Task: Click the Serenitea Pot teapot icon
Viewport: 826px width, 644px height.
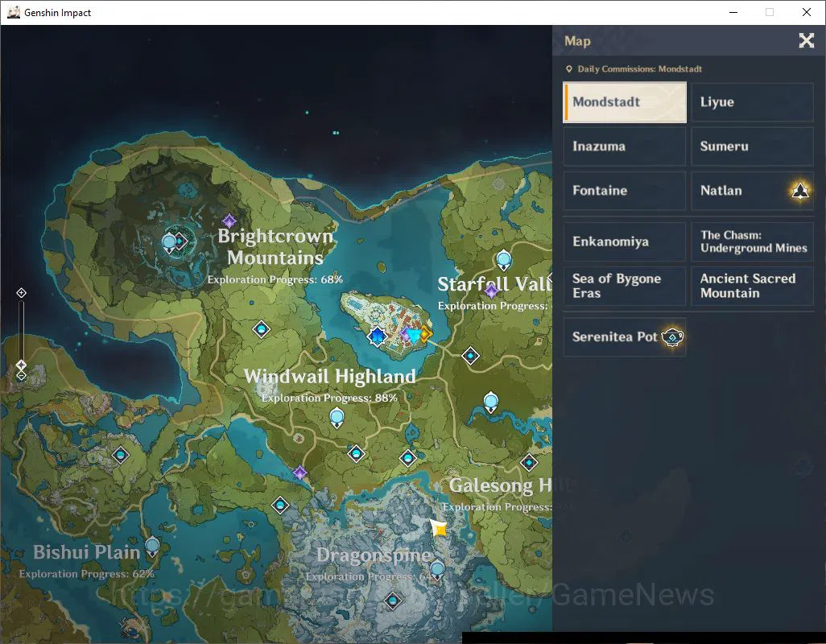Action: click(x=672, y=337)
